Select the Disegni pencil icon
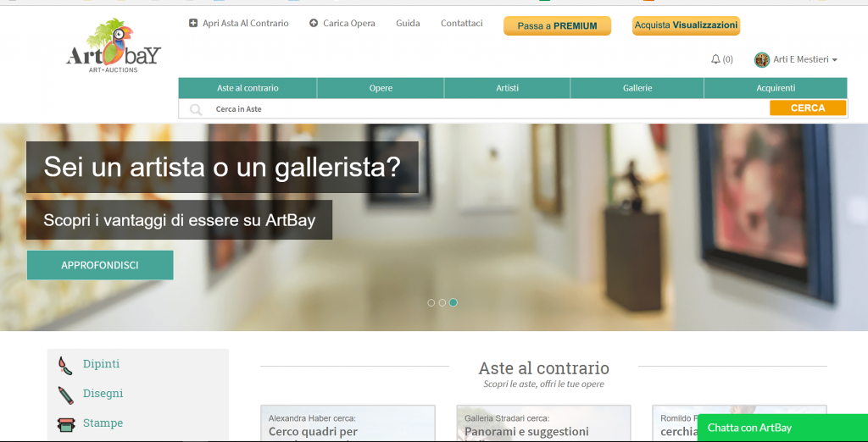This screenshot has width=868, height=442. tap(65, 394)
